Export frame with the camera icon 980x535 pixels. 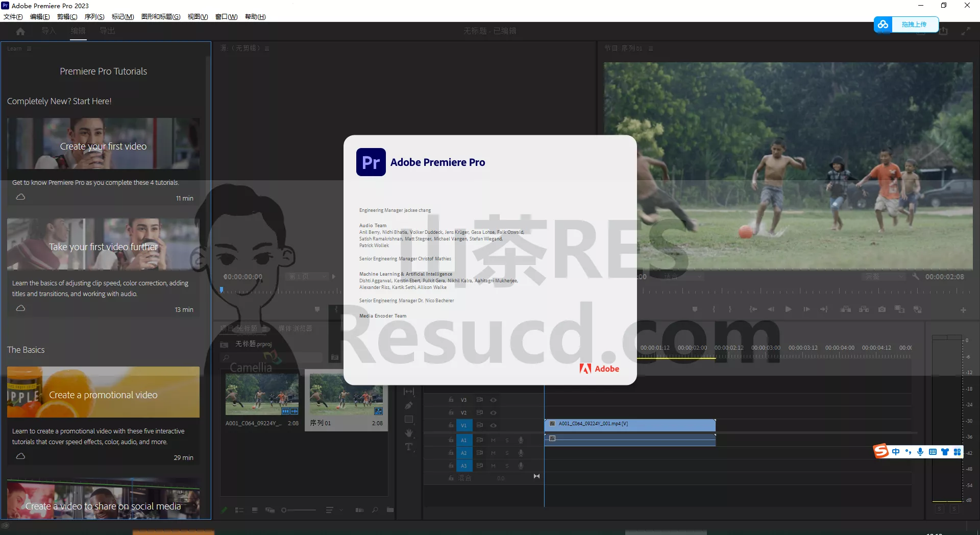(x=882, y=309)
